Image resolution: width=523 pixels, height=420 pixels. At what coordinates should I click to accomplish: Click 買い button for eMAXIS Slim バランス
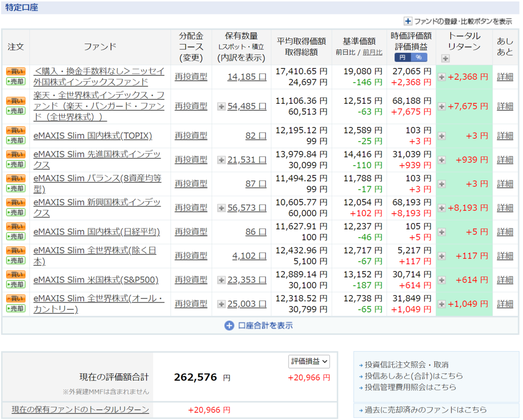pyautogui.click(x=16, y=178)
